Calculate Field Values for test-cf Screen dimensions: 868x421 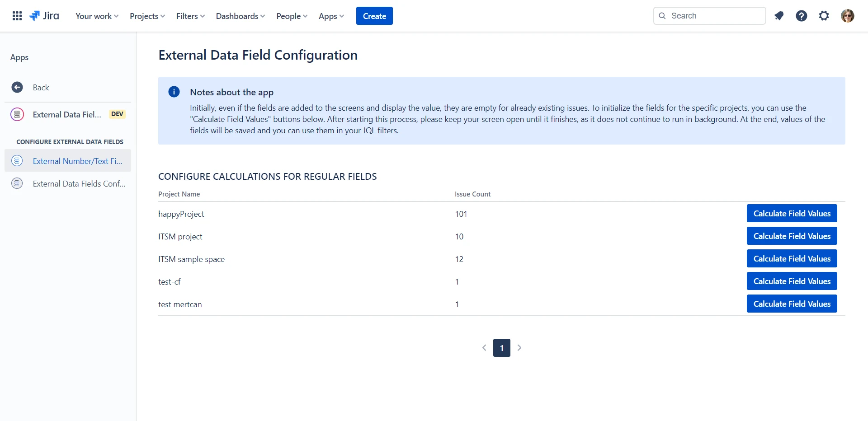[x=792, y=281]
